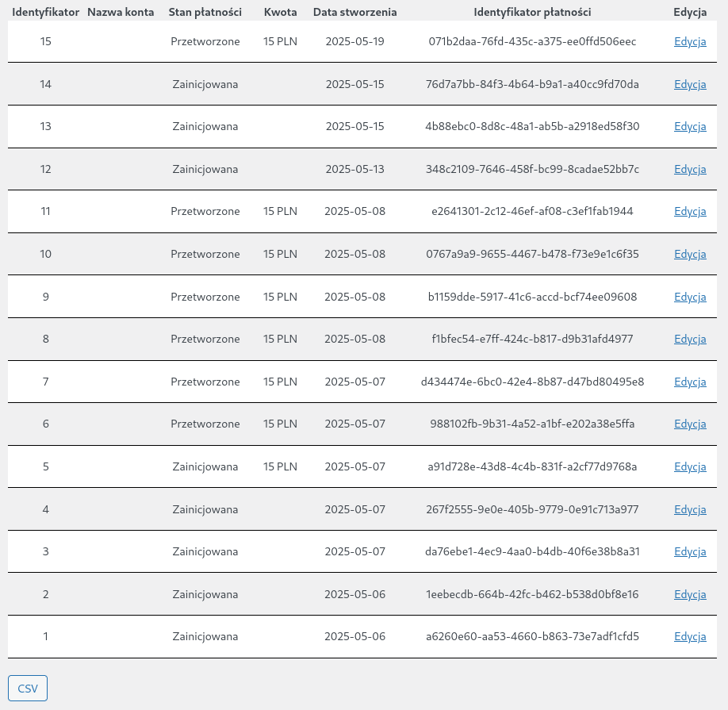Edit the payment with identifier 6
Viewport: 728px width, 710px height.
coord(690,424)
